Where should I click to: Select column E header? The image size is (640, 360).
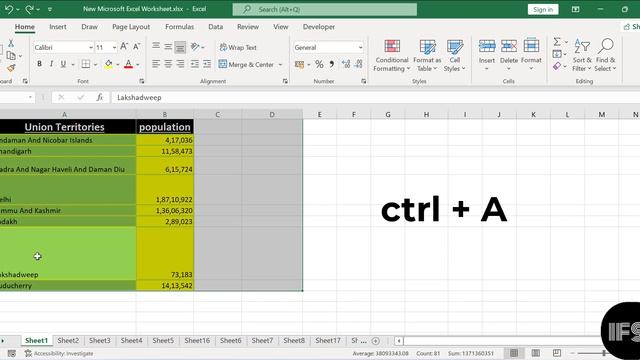[320, 115]
